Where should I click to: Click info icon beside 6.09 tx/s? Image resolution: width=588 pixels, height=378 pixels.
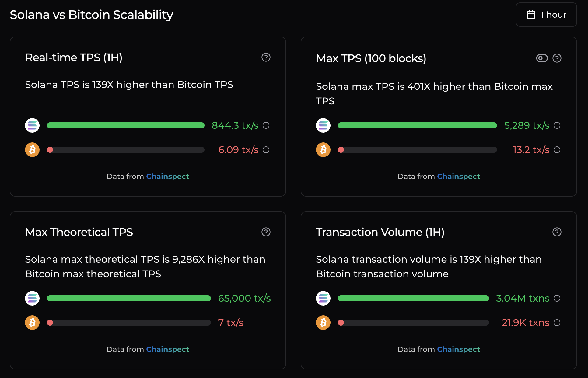pyautogui.click(x=266, y=150)
